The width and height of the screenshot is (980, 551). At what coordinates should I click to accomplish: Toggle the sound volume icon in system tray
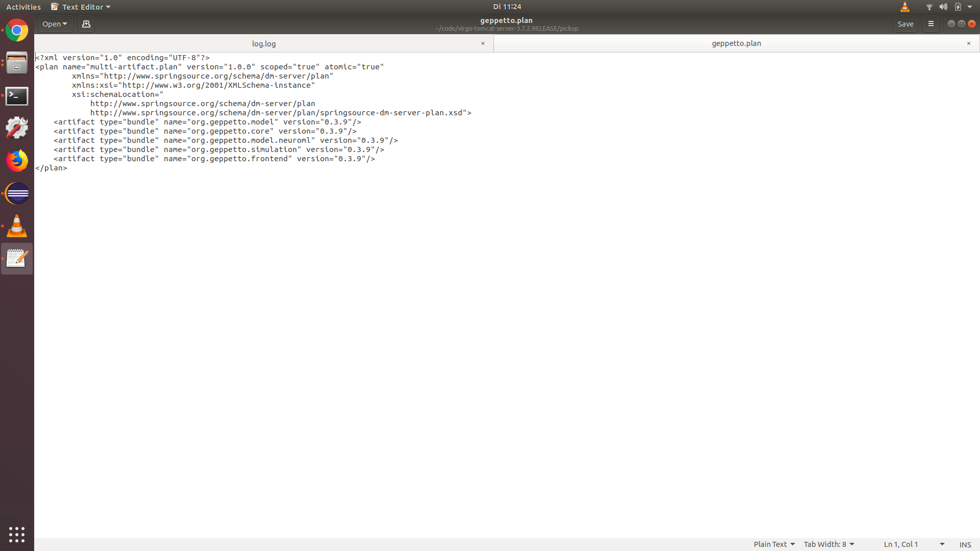point(942,7)
